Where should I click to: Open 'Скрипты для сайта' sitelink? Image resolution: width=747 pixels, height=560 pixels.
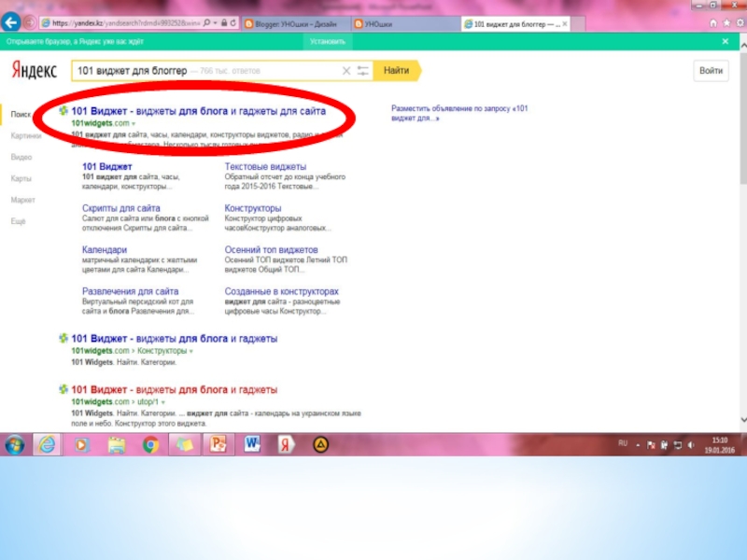click(121, 208)
